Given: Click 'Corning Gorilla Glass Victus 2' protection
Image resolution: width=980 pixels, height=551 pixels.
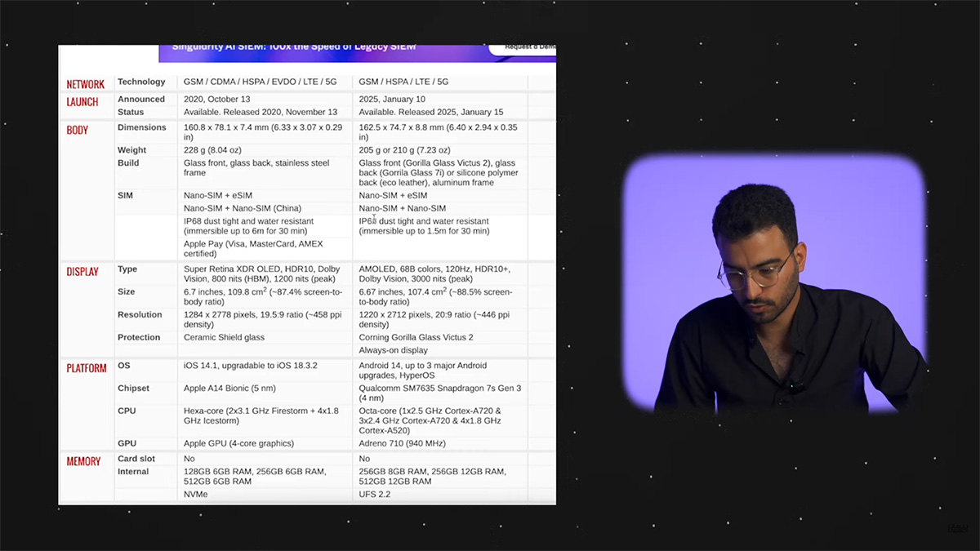Looking at the screenshot, I should pyautogui.click(x=416, y=337).
